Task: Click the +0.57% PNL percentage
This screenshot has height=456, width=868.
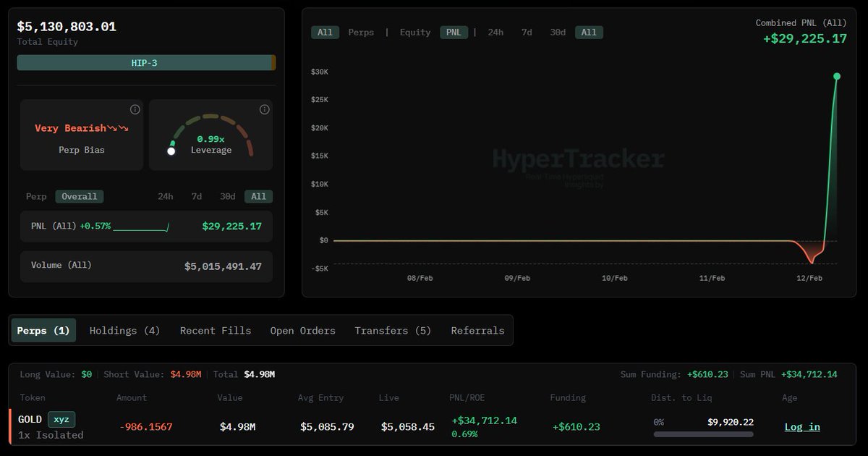Action: (x=95, y=226)
